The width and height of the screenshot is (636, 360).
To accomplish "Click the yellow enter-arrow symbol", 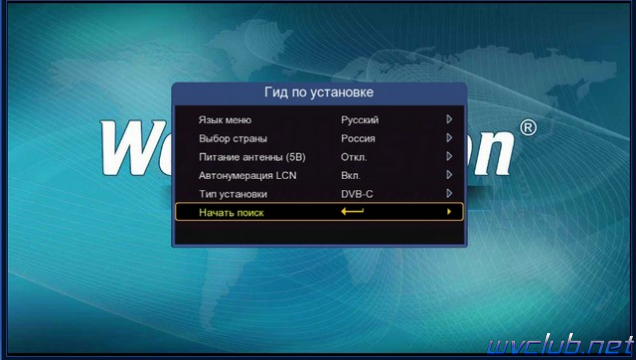I will click(352, 211).
